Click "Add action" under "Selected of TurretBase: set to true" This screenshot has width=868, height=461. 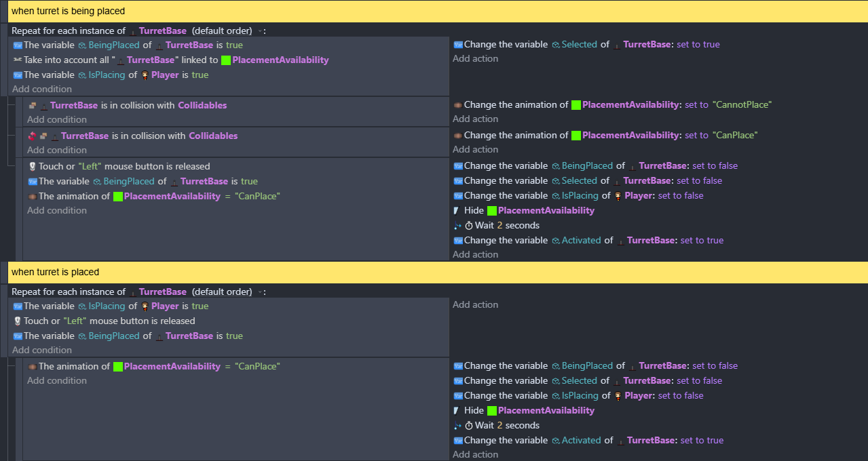pyautogui.click(x=475, y=58)
